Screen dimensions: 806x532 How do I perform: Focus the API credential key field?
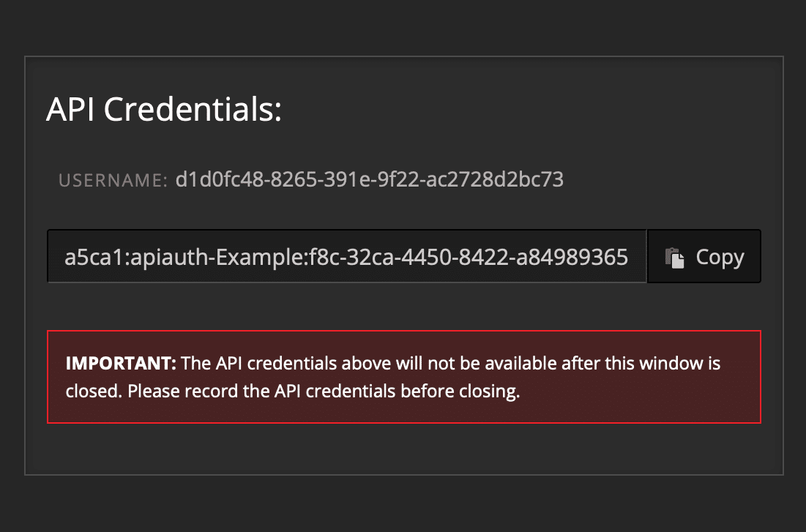point(346,257)
